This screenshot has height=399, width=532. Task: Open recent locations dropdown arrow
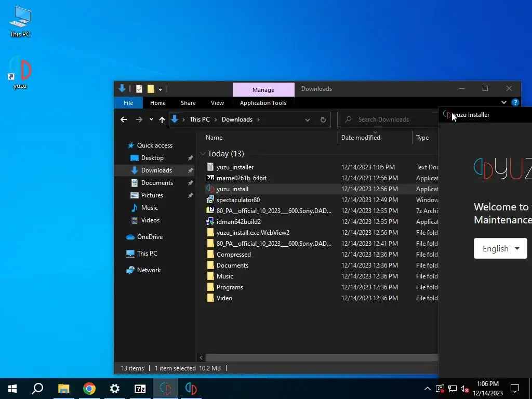click(x=151, y=119)
